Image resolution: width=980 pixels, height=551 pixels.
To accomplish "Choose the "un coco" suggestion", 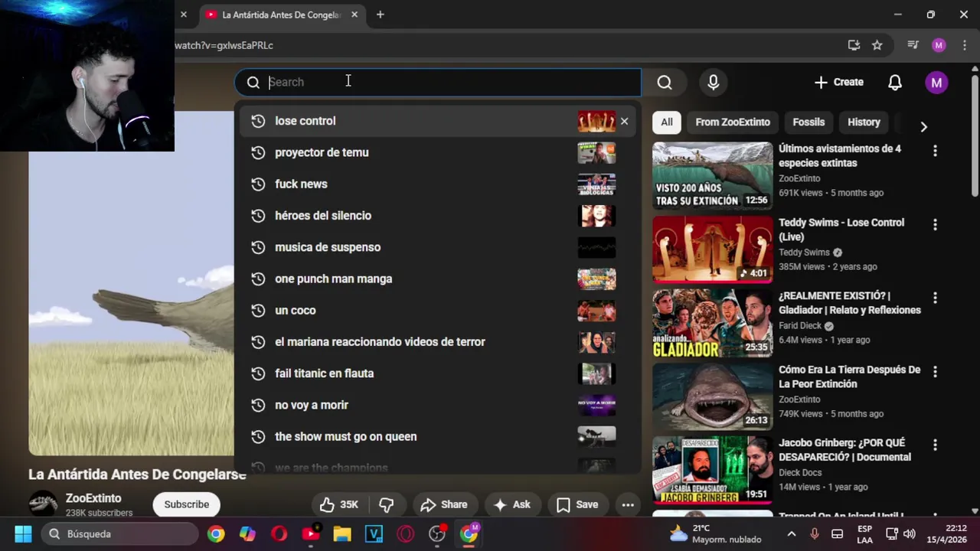I will (x=437, y=310).
